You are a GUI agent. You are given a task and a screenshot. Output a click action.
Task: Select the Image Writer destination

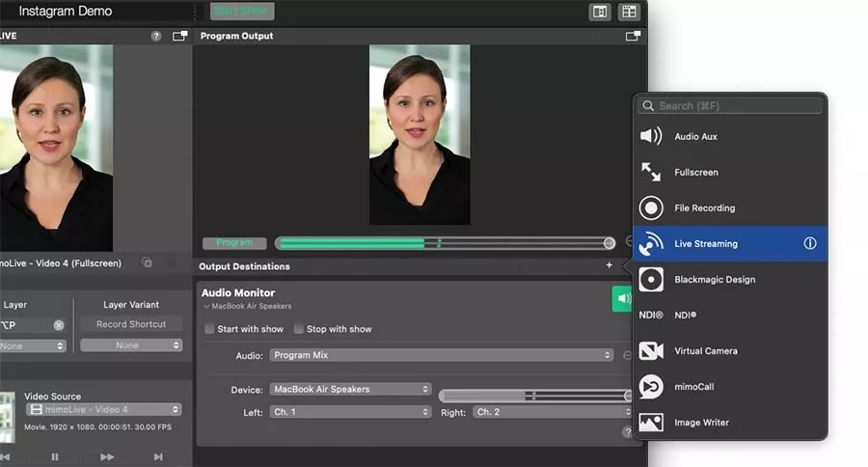pos(730,422)
